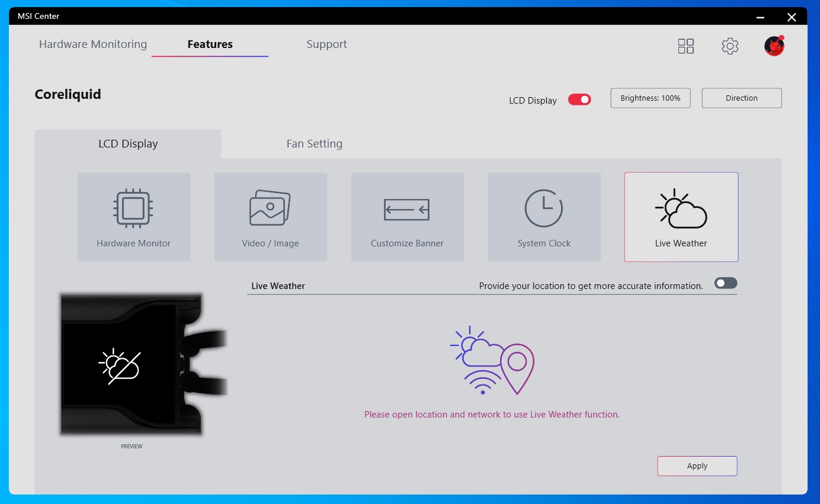Viewport: 820px width, 504px height.
Task: Close the MSI Center window
Action: click(792, 17)
